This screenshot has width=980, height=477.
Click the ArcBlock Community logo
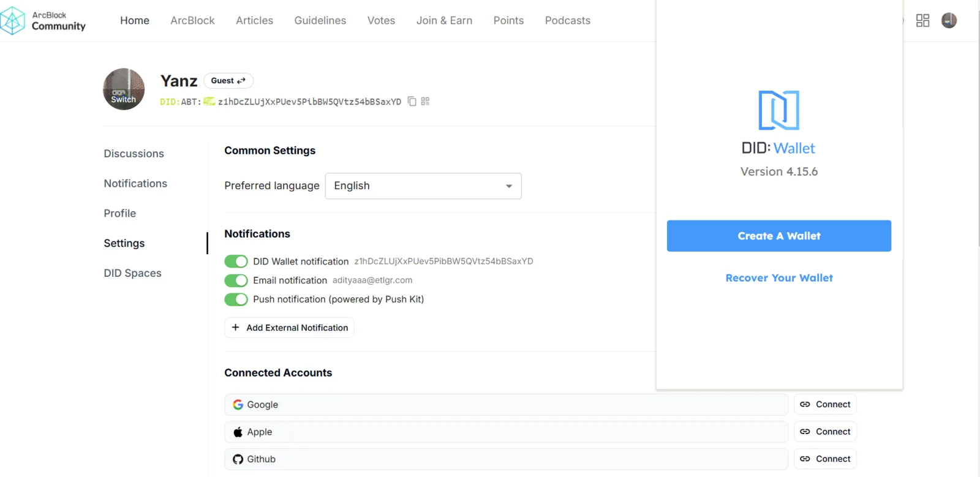(43, 21)
